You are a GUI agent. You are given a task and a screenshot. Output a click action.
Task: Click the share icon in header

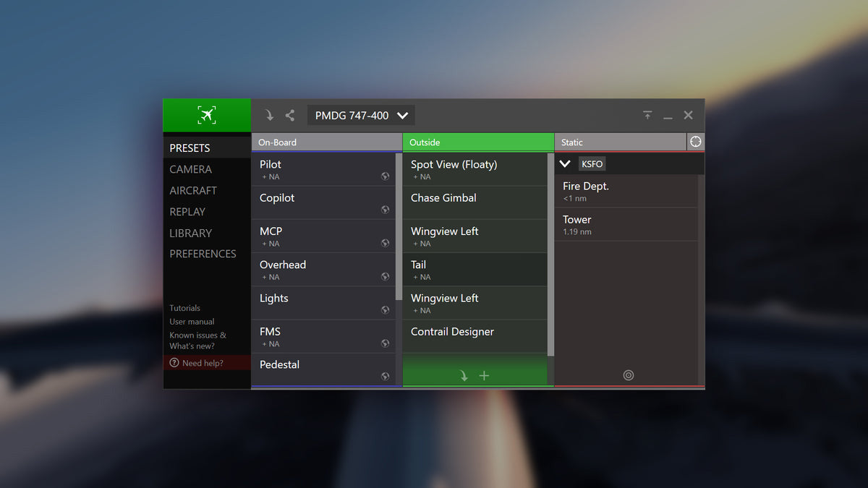[290, 115]
